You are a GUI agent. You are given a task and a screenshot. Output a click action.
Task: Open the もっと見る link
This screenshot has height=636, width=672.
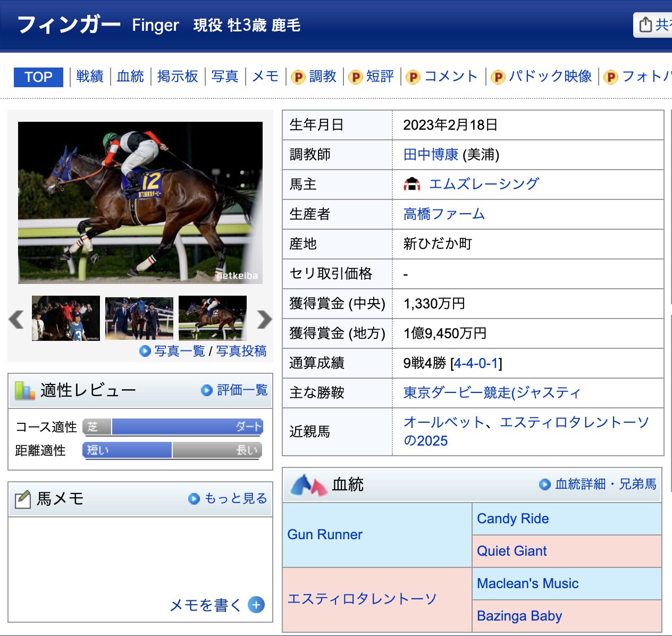[236, 498]
